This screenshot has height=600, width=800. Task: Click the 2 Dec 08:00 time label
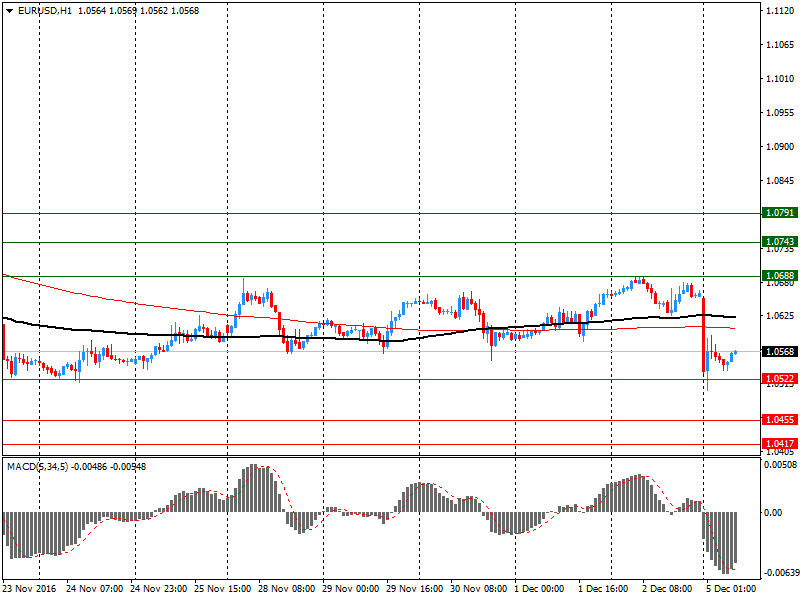point(667,589)
